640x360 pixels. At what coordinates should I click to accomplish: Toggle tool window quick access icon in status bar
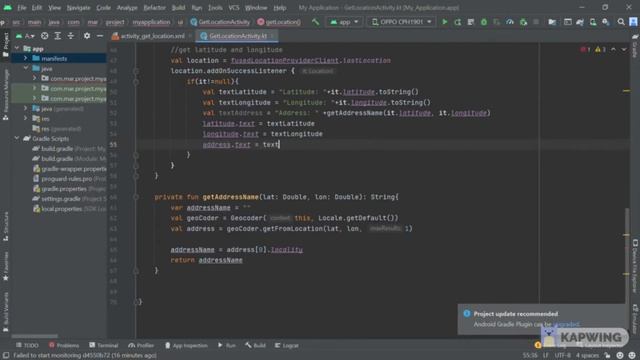click(6, 356)
